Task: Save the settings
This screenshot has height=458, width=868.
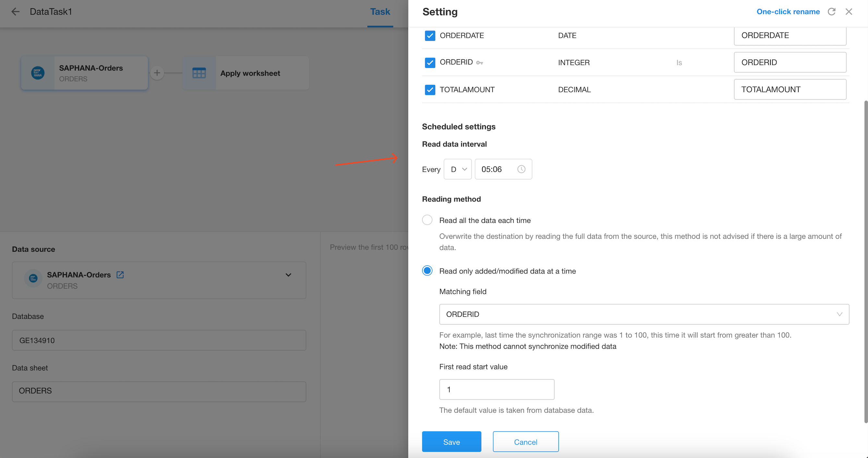Action: pos(452,441)
